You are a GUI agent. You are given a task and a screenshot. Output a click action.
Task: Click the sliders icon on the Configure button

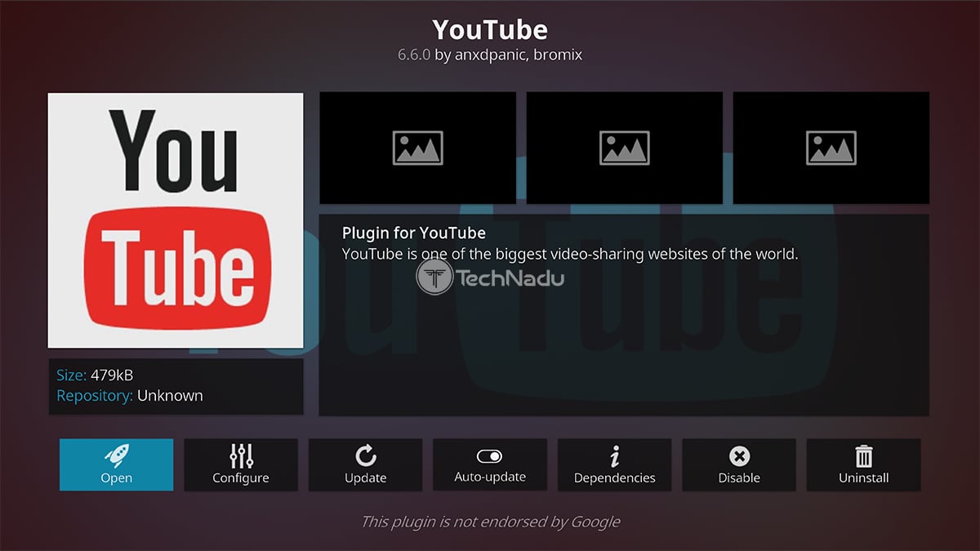(241, 455)
